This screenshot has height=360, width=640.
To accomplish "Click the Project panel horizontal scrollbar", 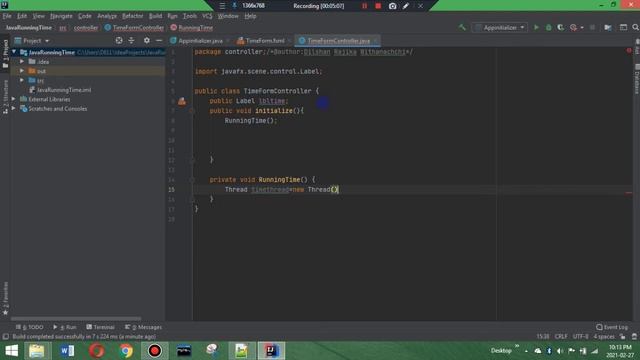I will [76, 318].
